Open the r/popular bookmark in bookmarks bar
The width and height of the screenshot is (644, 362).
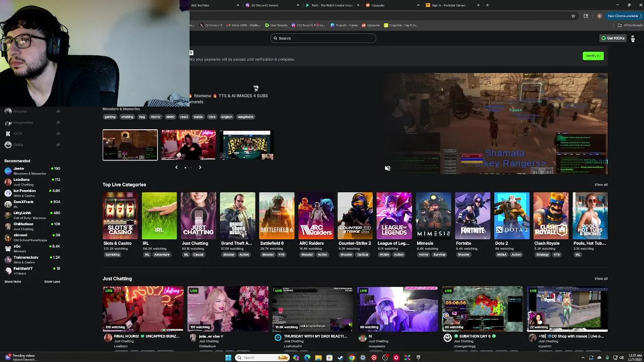tap(371, 25)
